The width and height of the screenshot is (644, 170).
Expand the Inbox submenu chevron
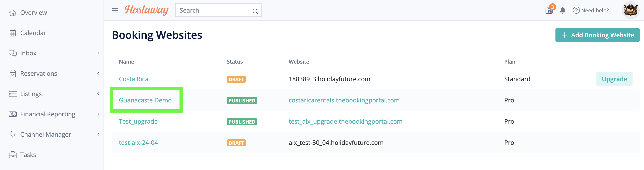pyautogui.click(x=98, y=53)
